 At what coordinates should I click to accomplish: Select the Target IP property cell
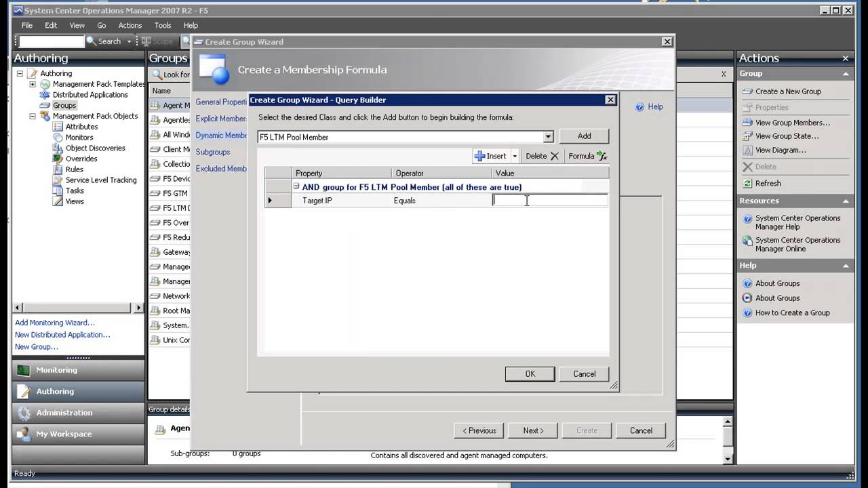(342, 201)
